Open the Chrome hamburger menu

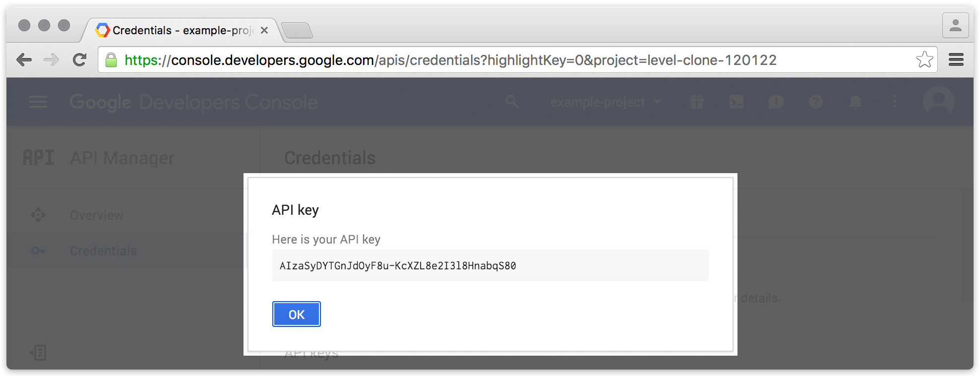pos(956,60)
